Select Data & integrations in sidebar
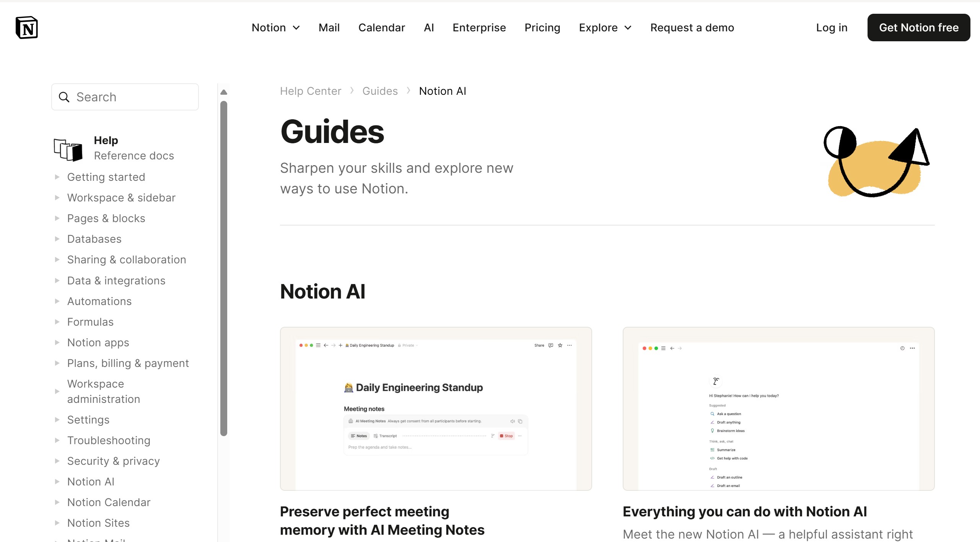 (116, 281)
